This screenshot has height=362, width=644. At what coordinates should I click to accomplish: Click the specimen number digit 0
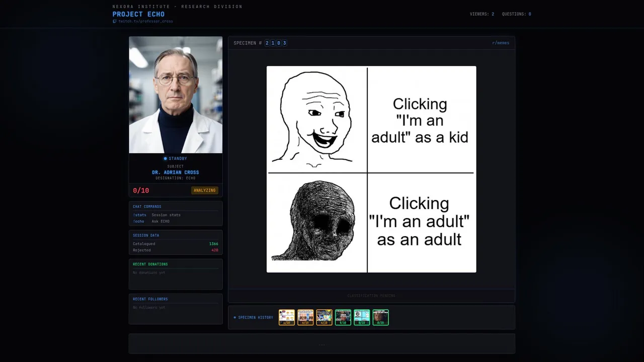pos(279,43)
